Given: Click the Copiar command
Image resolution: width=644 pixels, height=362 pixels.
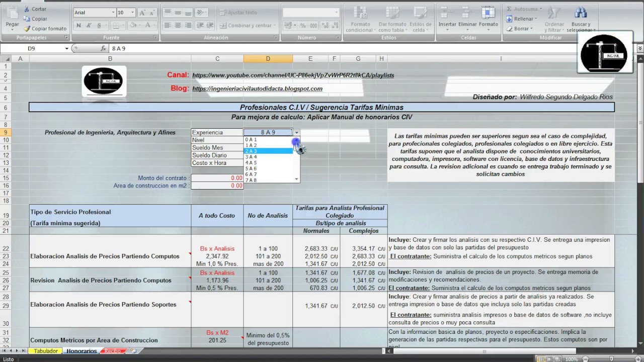Looking at the screenshot, I should tap(35, 19).
